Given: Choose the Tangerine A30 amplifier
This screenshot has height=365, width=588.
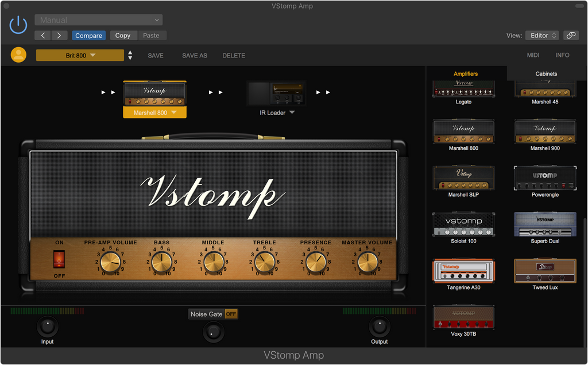Looking at the screenshot, I should (x=463, y=271).
